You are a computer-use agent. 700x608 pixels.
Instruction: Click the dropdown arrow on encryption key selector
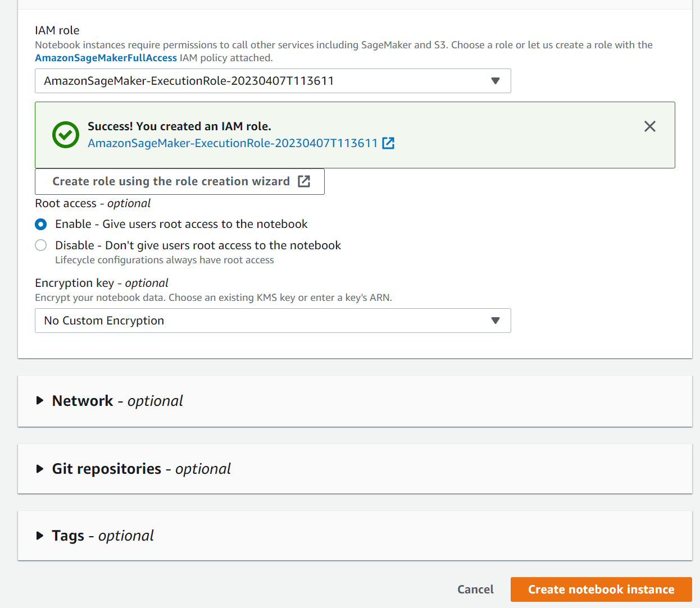tap(496, 321)
